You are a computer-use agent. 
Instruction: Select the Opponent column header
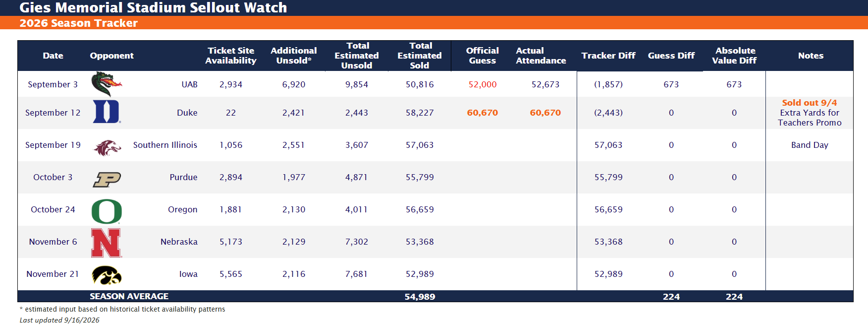(111, 56)
